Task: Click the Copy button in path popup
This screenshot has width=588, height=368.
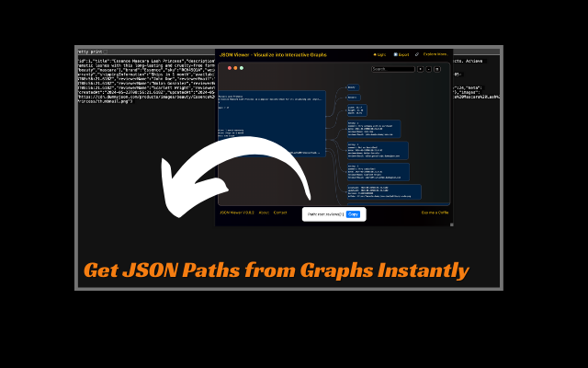Action: [353, 214]
